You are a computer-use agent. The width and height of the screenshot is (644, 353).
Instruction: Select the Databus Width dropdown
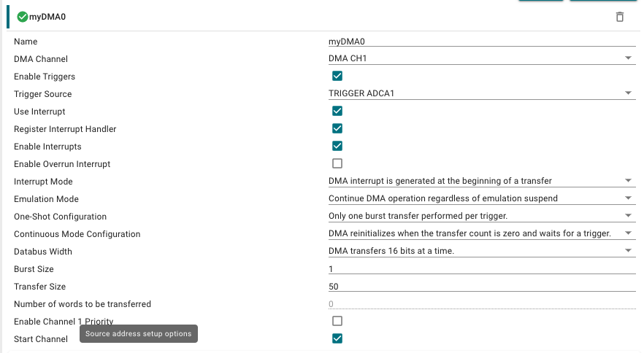(481, 252)
